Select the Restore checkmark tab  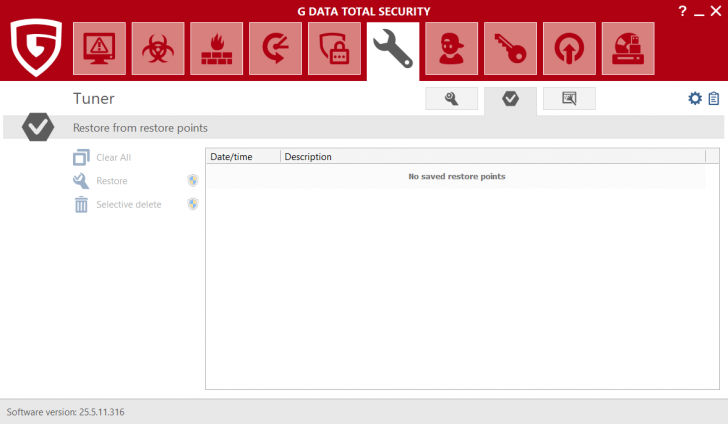(510, 99)
